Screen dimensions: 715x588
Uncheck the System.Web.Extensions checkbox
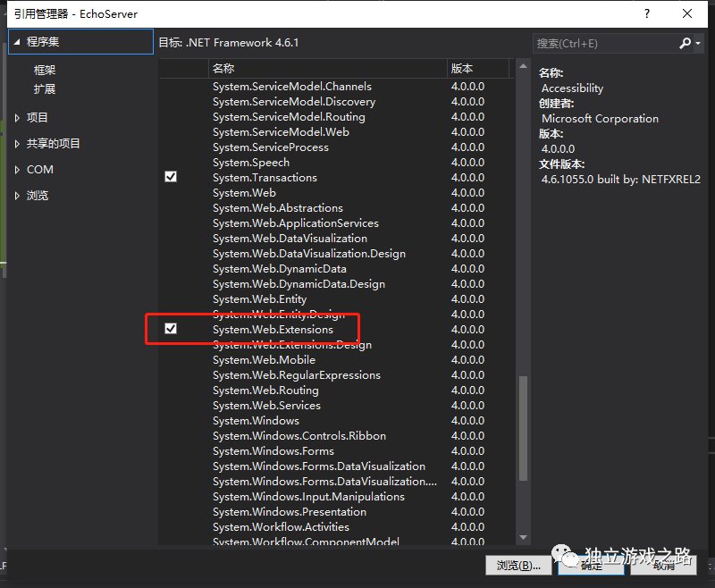[171, 329]
